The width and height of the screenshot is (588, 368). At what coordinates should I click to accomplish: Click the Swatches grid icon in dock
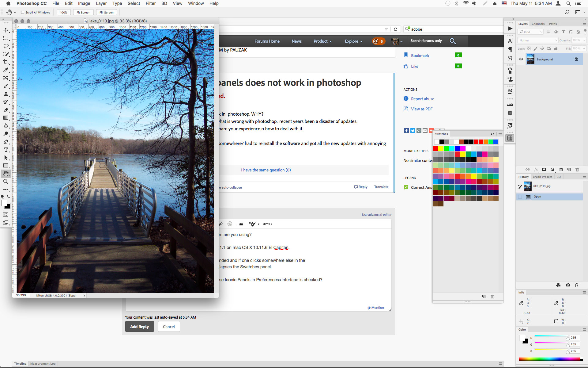510,138
